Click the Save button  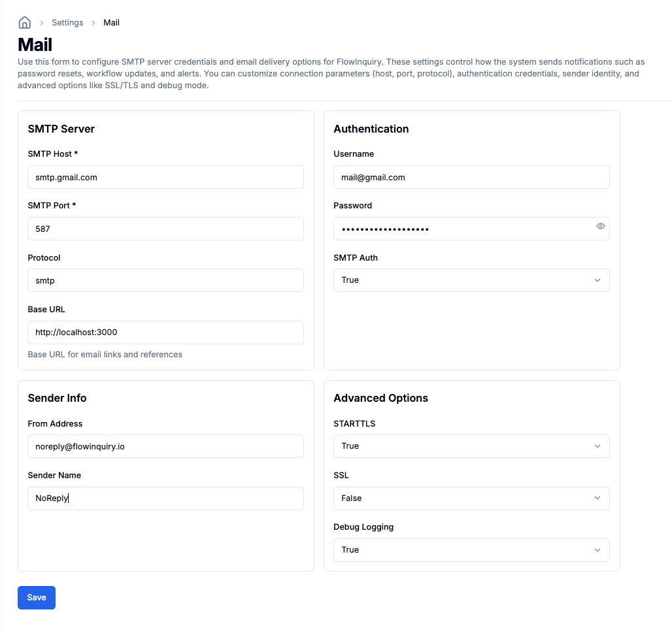[x=36, y=597]
